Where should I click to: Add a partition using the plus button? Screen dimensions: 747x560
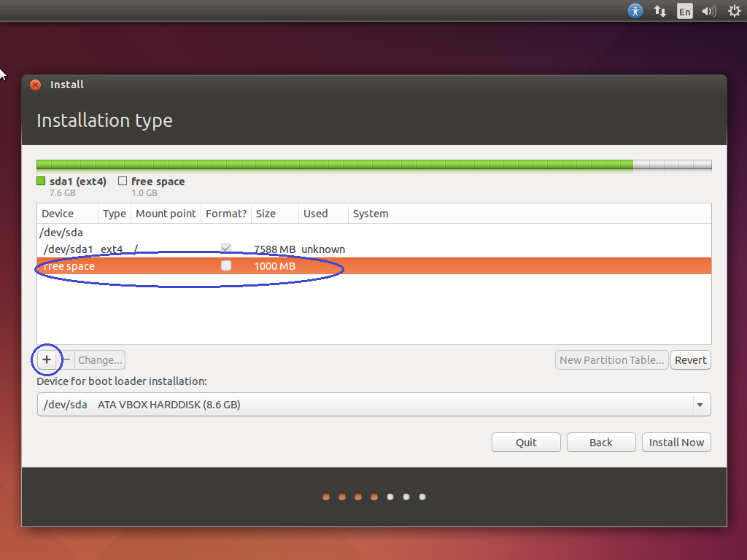point(47,359)
